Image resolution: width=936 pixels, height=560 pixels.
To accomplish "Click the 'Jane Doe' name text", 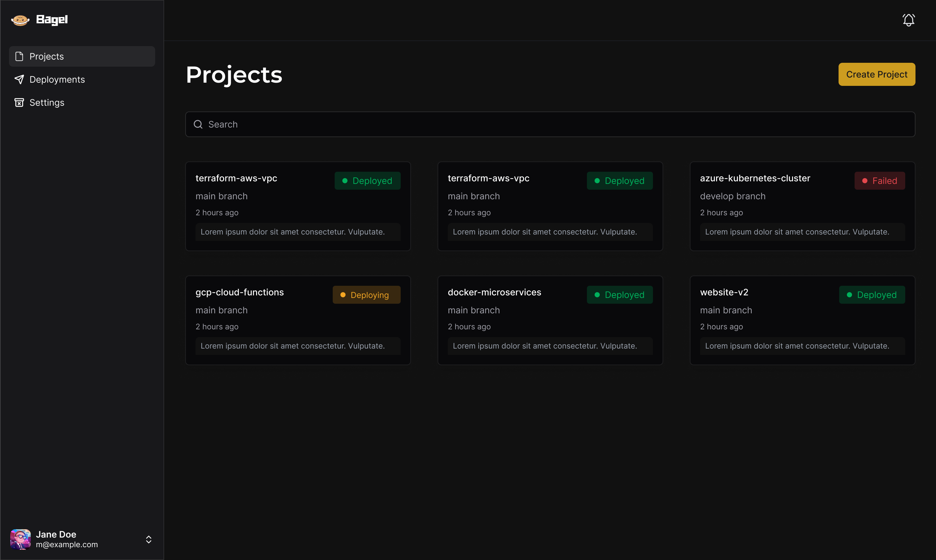I will 56,534.
